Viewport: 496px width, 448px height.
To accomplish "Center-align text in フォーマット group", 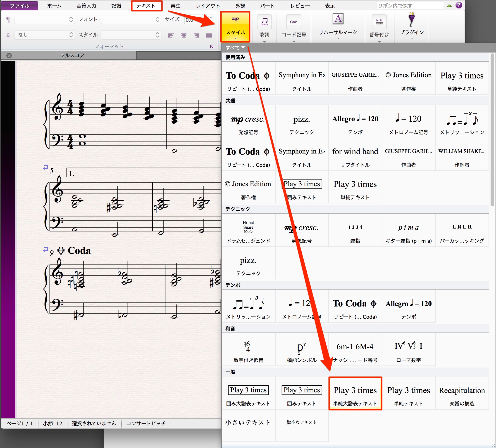I will 184,35.
